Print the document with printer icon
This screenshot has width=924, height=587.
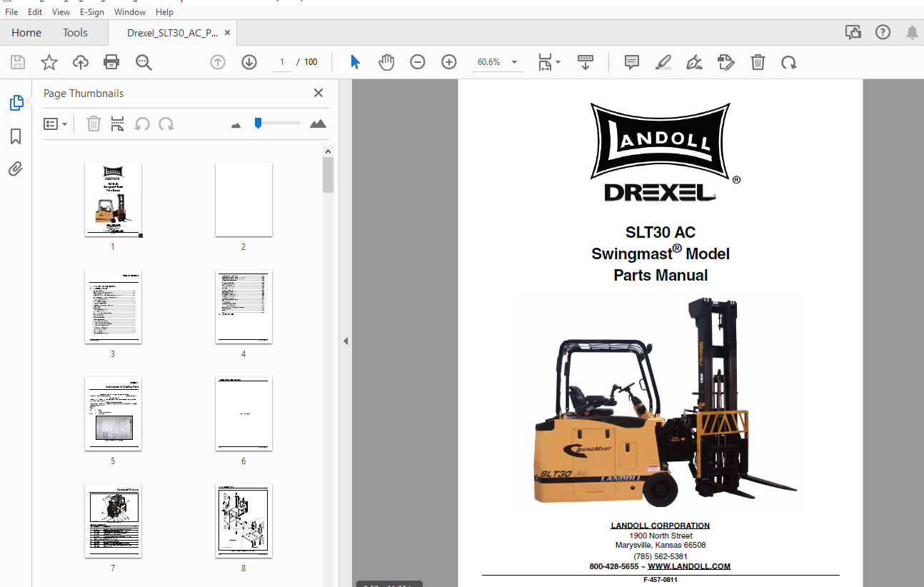click(111, 62)
